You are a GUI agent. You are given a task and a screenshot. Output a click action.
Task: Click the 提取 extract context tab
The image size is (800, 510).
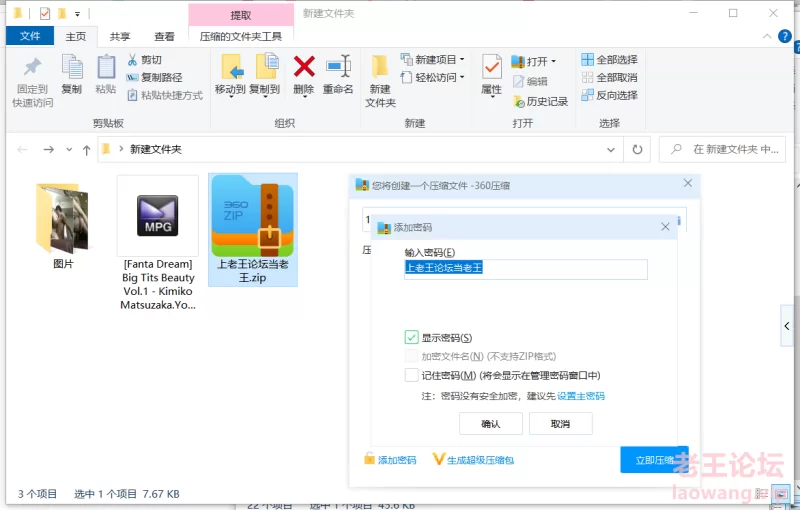[241, 15]
